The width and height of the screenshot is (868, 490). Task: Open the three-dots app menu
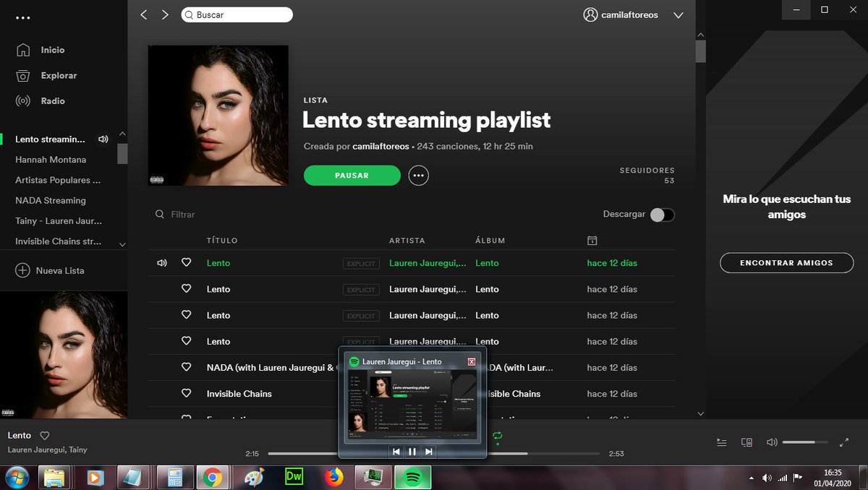23,18
